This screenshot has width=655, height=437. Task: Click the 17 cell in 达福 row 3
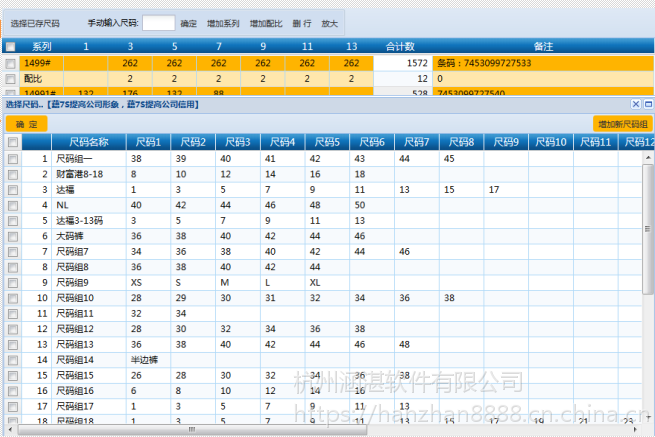(506, 190)
